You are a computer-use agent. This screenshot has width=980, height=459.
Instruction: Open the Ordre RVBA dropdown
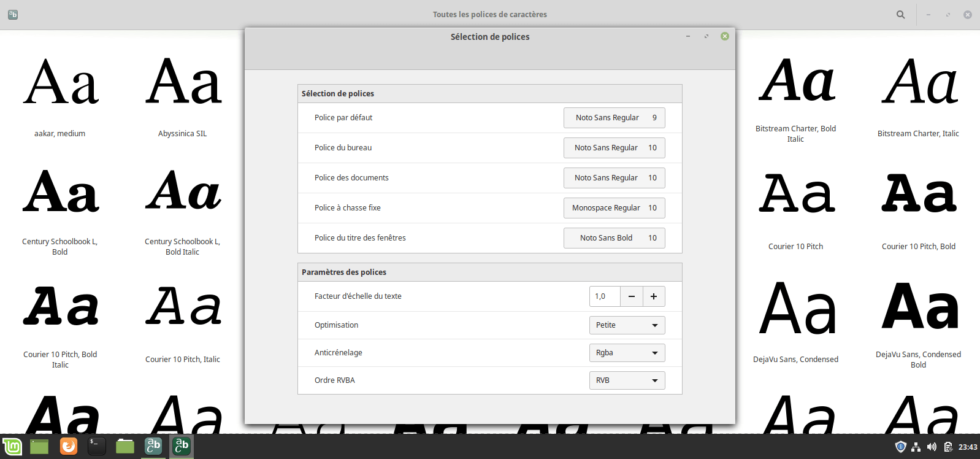[627, 380]
